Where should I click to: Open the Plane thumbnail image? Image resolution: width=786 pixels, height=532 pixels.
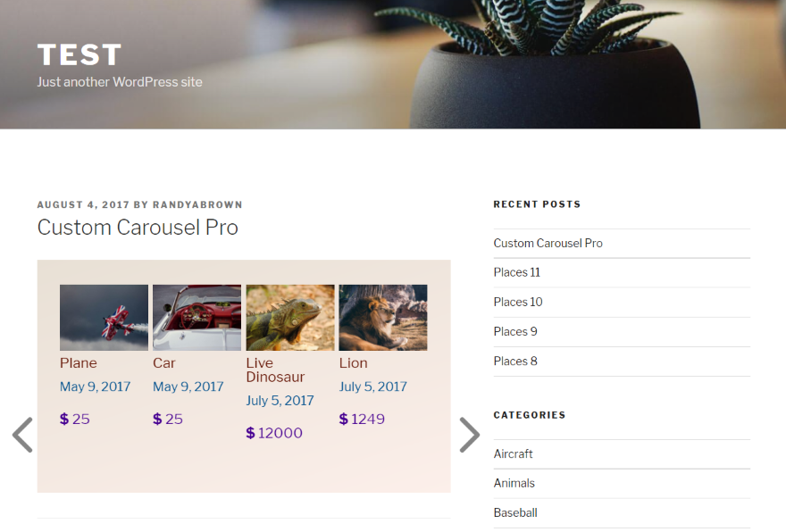point(104,318)
